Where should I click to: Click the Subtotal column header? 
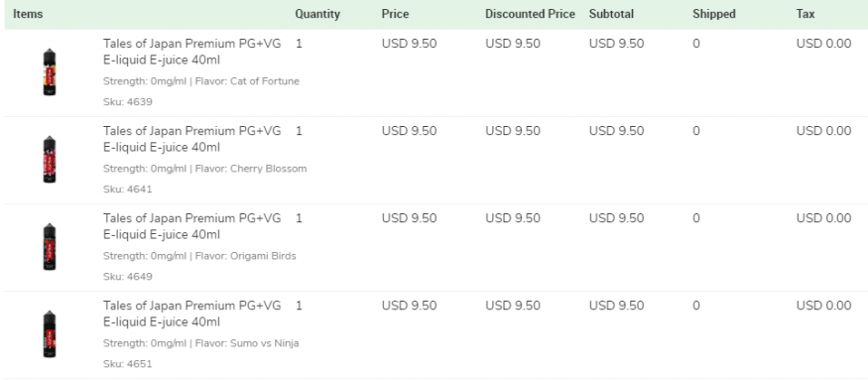point(611,14)
